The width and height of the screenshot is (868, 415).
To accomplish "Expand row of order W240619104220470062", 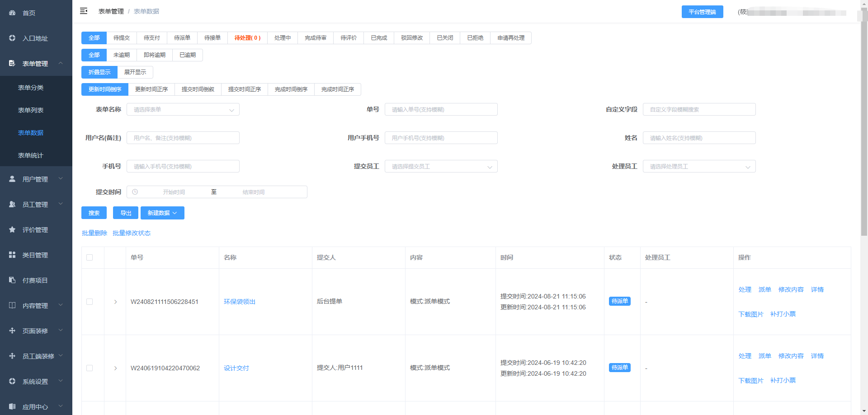I will pos(115,368).
